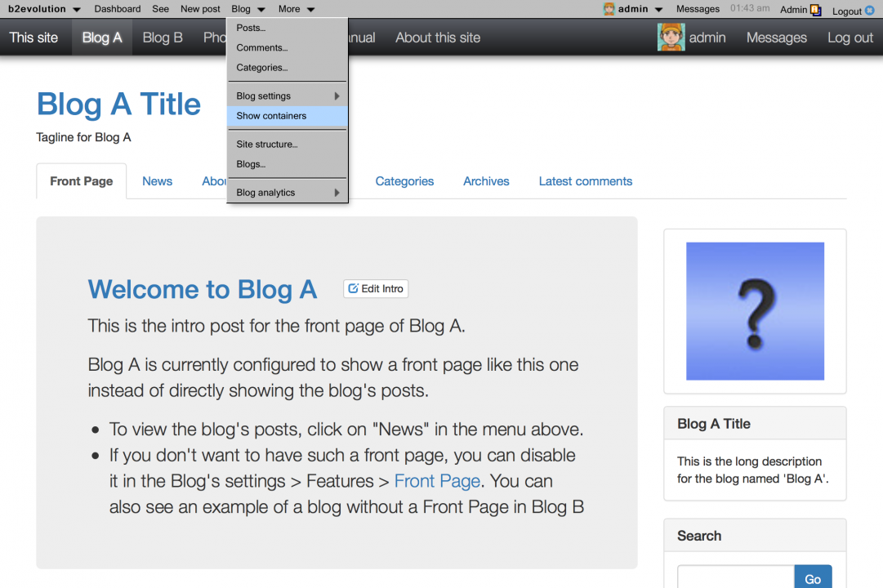Click the 01:43 am clock text
Image resolution: width=883 pixels, height=588 pixels.
(x=750, y=8)
